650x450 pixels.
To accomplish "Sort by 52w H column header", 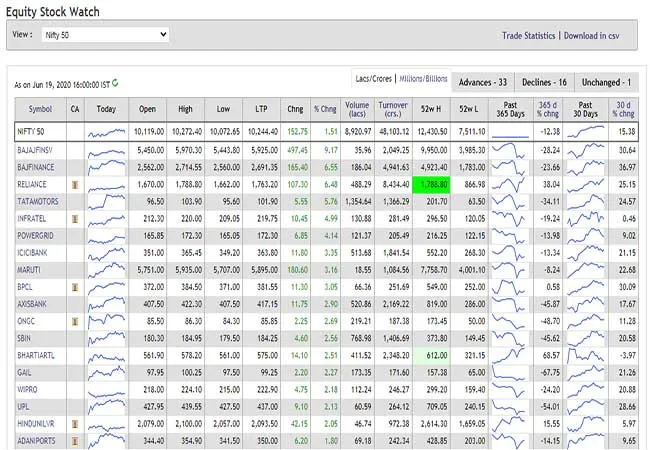I will tap(431, 109).
